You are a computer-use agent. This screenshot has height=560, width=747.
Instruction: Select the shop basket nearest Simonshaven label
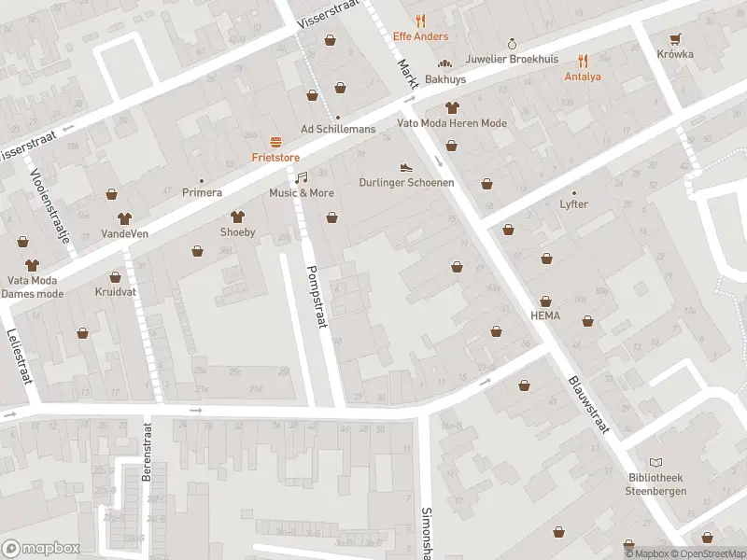coord(558,531)
